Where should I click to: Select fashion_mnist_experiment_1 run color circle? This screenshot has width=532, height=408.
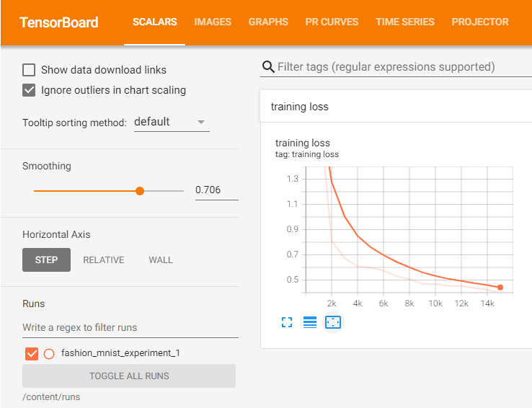pos(49,354)
